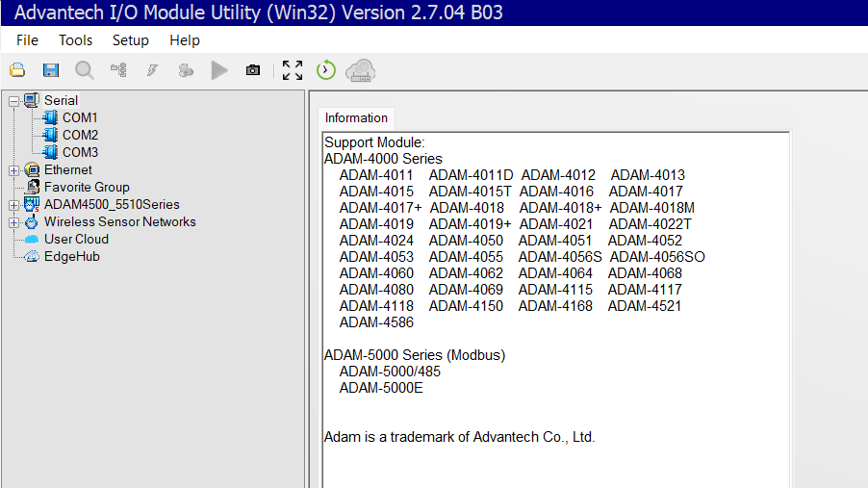The height and width of the screenshot is (488, 868).
Task: Select Favorite Group in the tree
Action: 86,187
